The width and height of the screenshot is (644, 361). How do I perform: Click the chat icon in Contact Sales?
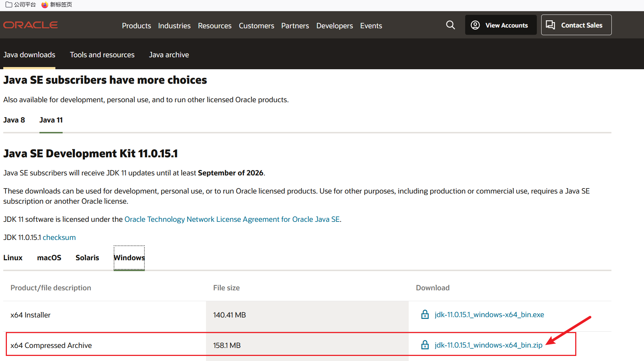[x=551, y=25]
